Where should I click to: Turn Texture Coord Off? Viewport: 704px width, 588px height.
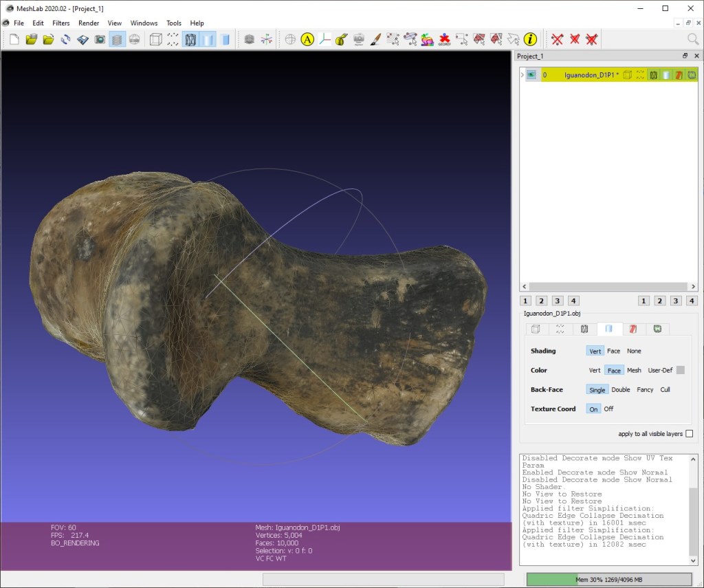click(x=608, y=409)
